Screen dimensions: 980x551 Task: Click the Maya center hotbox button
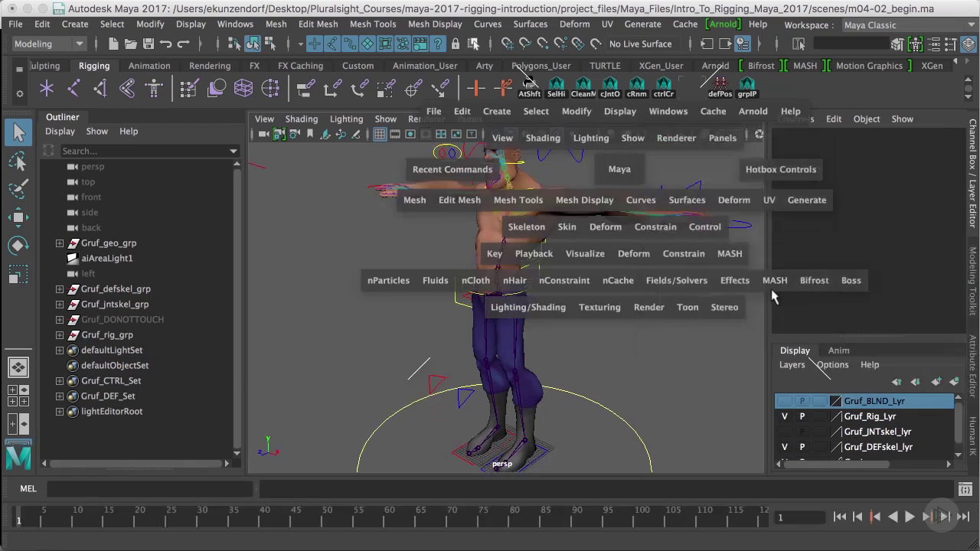click(x=619, y=170)
